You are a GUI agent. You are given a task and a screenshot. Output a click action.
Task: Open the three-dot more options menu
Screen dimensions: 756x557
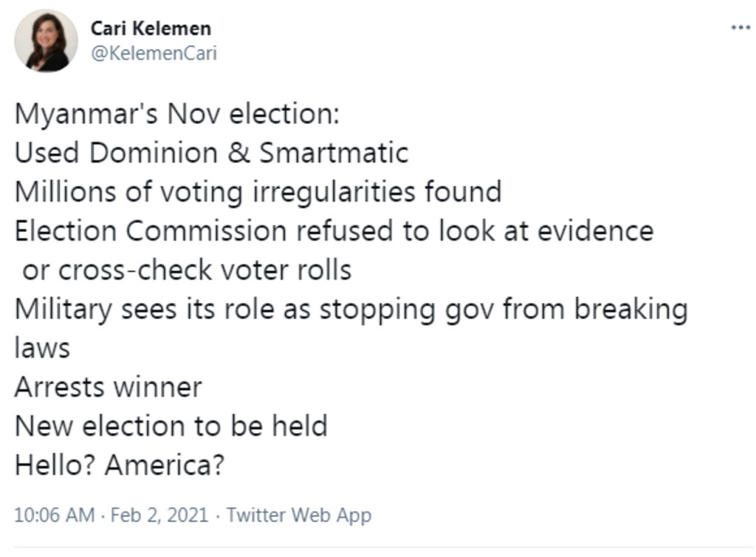(x=739, y=27)
